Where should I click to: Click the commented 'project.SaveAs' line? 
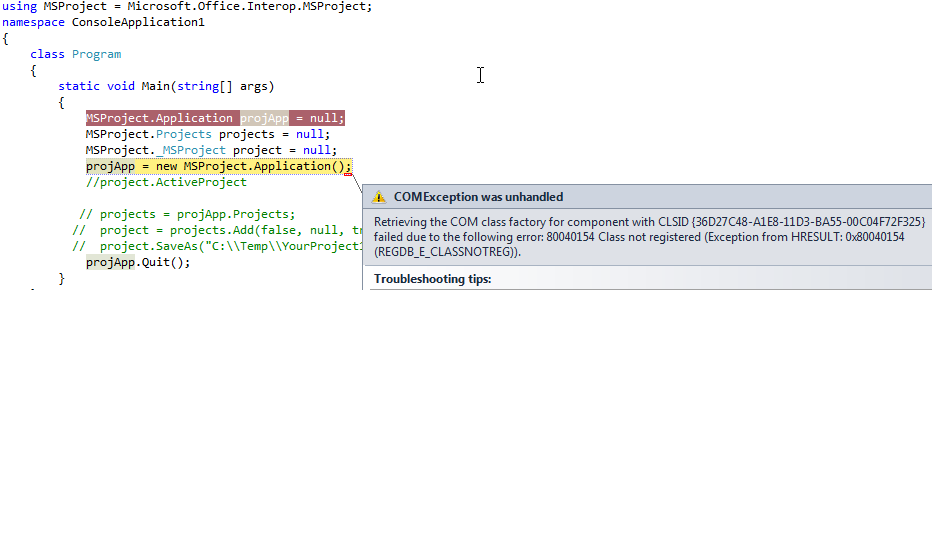tap(218, 247)
